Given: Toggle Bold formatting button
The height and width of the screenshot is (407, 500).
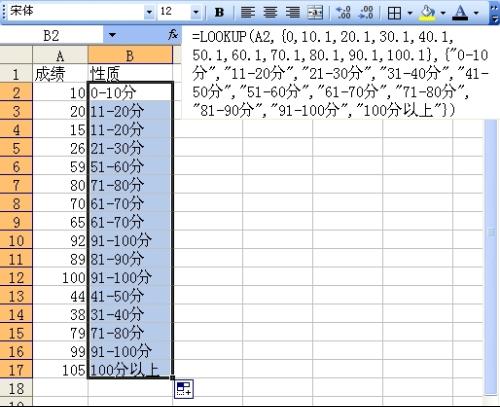Looking at the screenshot, I should [219, 13].
